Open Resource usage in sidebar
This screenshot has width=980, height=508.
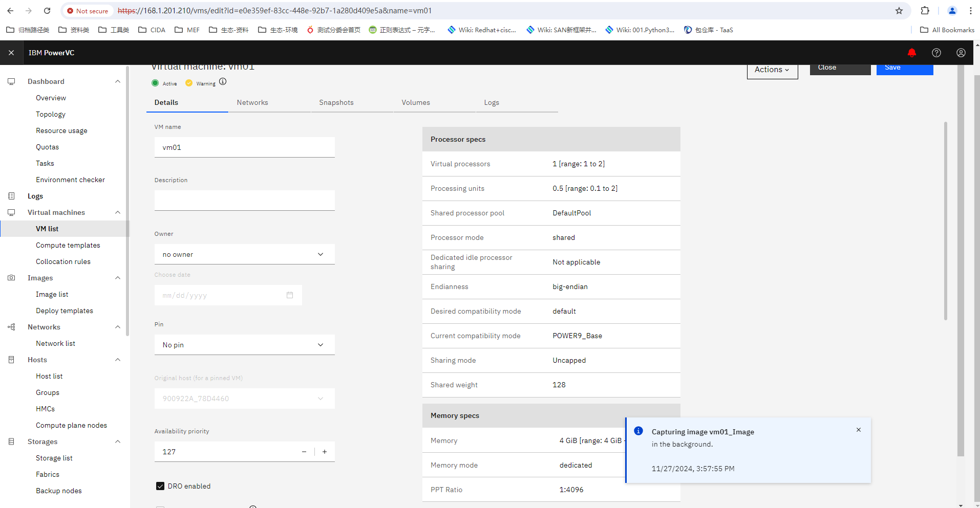coord(61,130)
